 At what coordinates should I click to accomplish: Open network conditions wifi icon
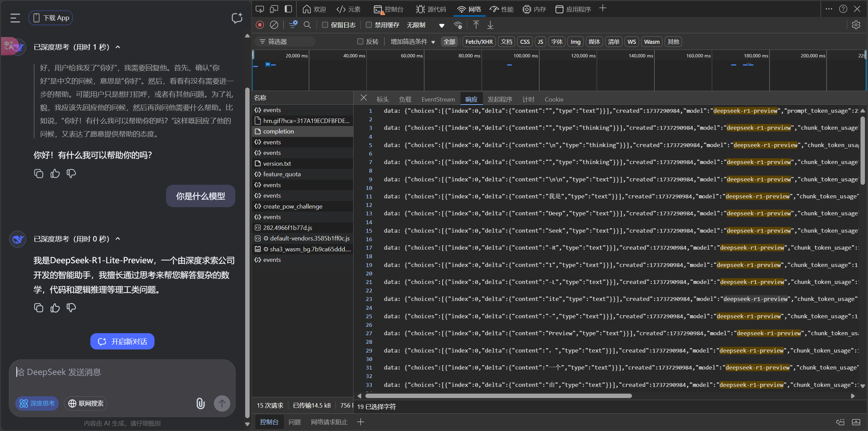pos(458,25)
